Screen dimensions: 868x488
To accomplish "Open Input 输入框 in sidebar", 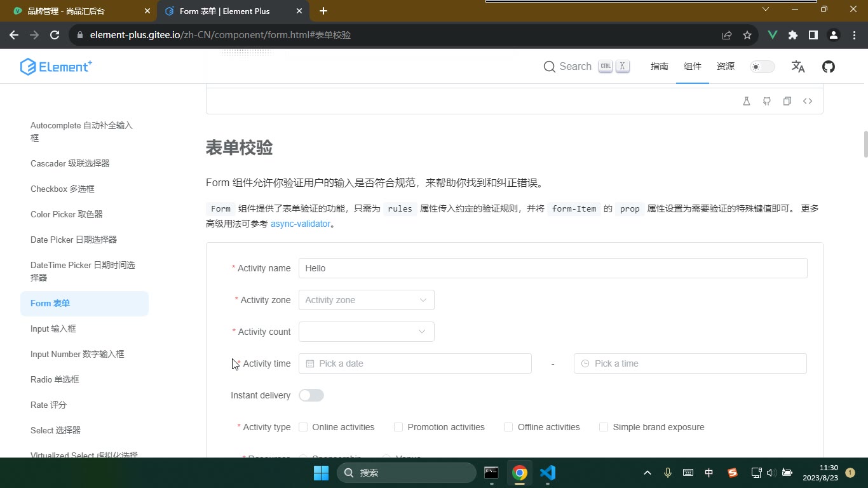I will coord(84,329).
